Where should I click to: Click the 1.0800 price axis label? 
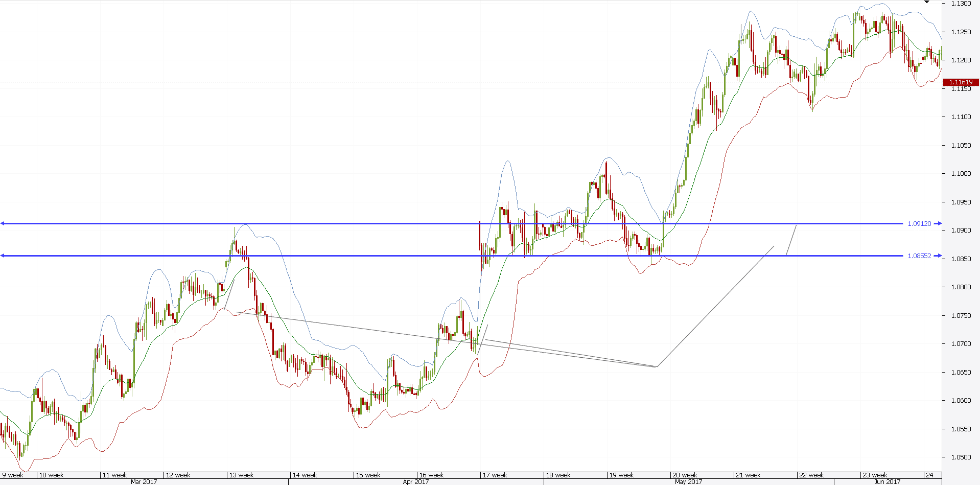(x=961, y=287)
